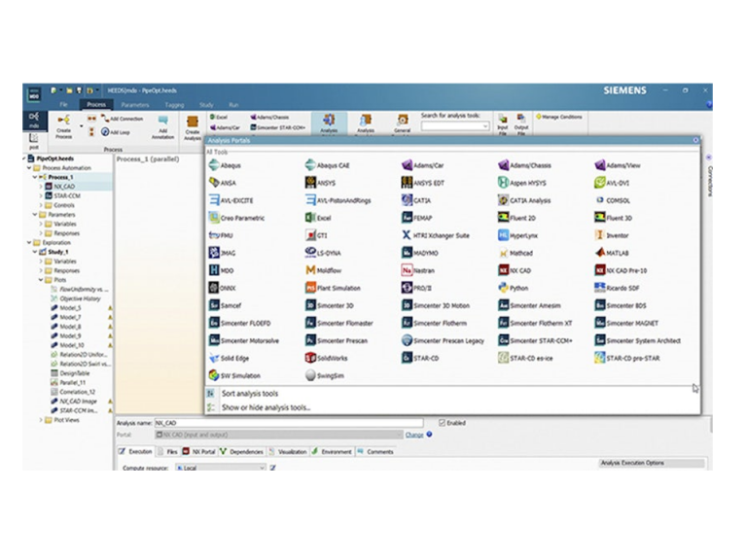Image resolution: width=747 pixels, height=560 pixels.
Task: Expand the NX_CAD tree node
Action: tap(41, 187)
